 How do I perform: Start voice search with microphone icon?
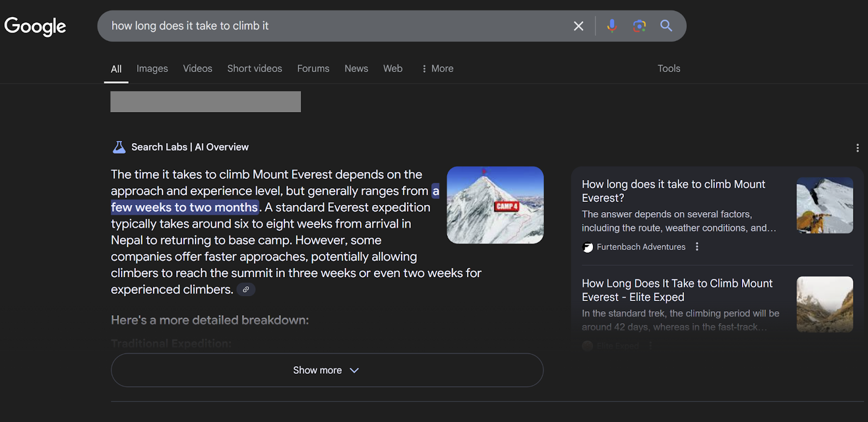tap(612, 25)
